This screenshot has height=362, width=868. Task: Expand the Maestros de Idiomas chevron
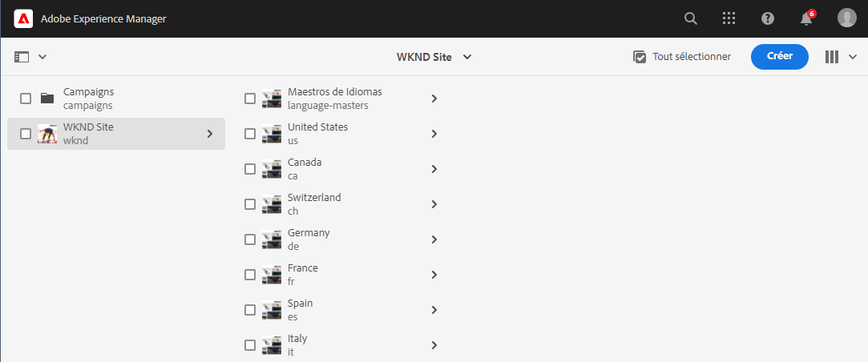[434, 99]
